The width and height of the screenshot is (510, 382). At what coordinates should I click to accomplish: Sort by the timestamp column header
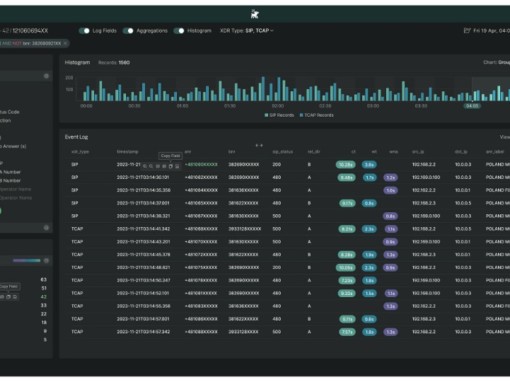click(x=127, y=152)
